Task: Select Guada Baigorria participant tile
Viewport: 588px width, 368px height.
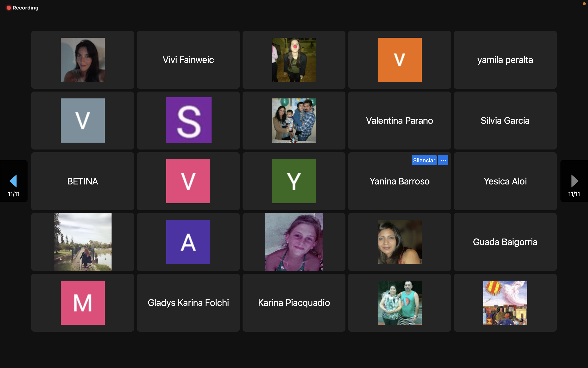Action: coord(505,242)
